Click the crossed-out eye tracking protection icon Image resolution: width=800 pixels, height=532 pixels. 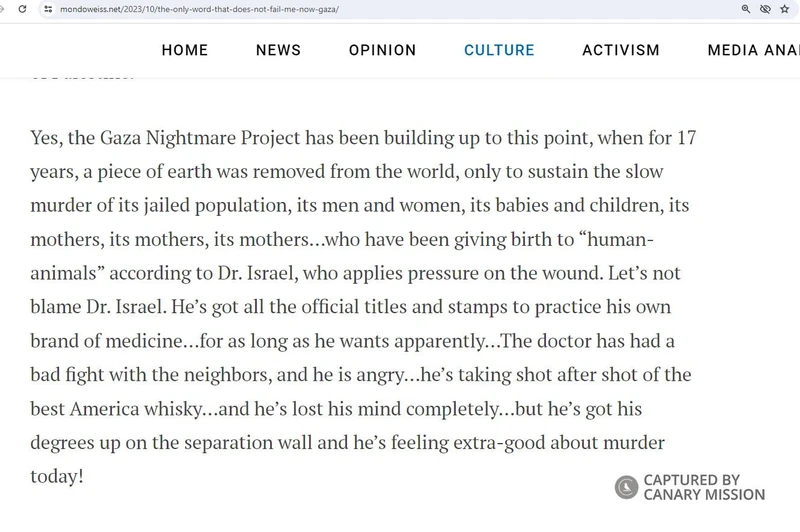[765, 8]
